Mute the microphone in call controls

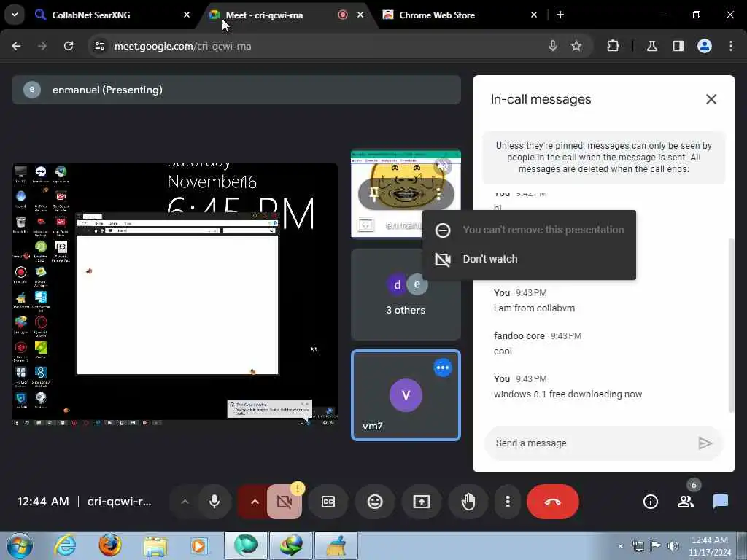pyautogui.click(x=214, y=502)
